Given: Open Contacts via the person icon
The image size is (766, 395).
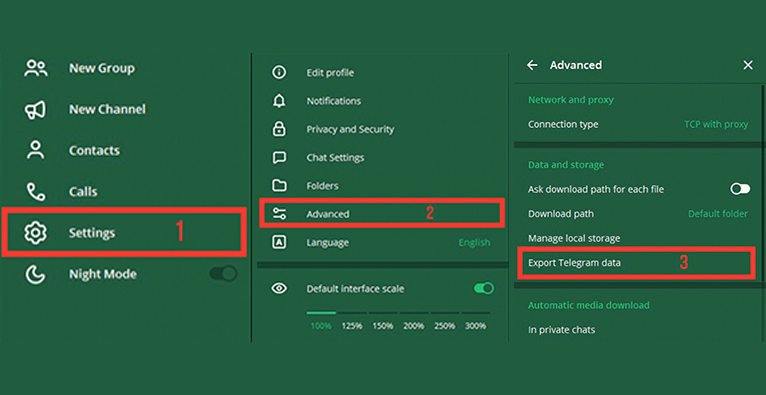Looking at the screenshot, I should [x=36, y=150].
